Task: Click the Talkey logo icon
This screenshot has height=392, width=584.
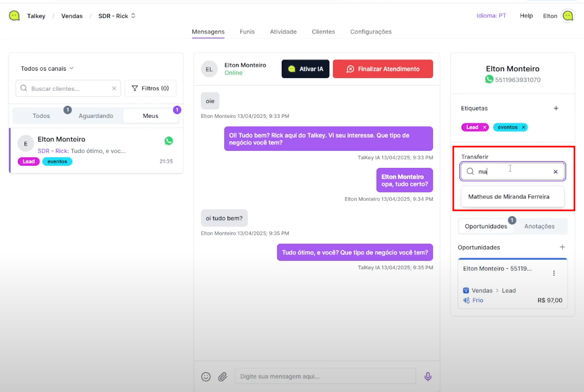Action: click(x=14, y=16)
